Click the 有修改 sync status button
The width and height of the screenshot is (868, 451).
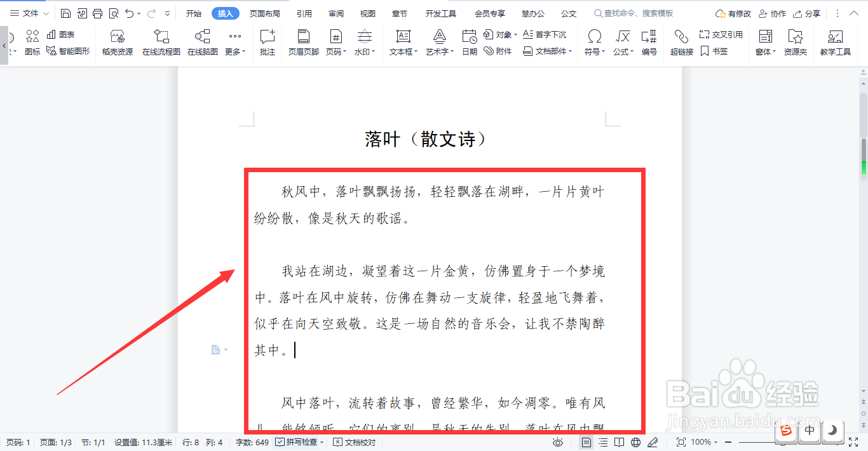pyautogui.click(x=733, y=13)
